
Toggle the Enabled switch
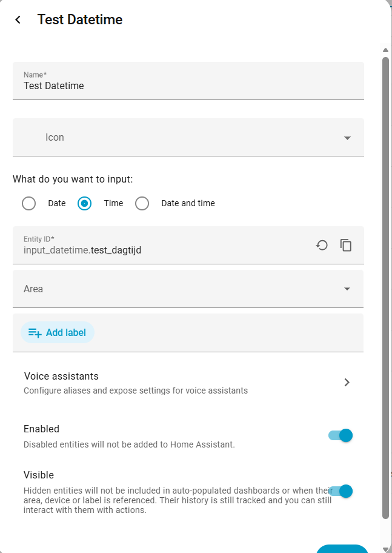[x=341, y=435]
